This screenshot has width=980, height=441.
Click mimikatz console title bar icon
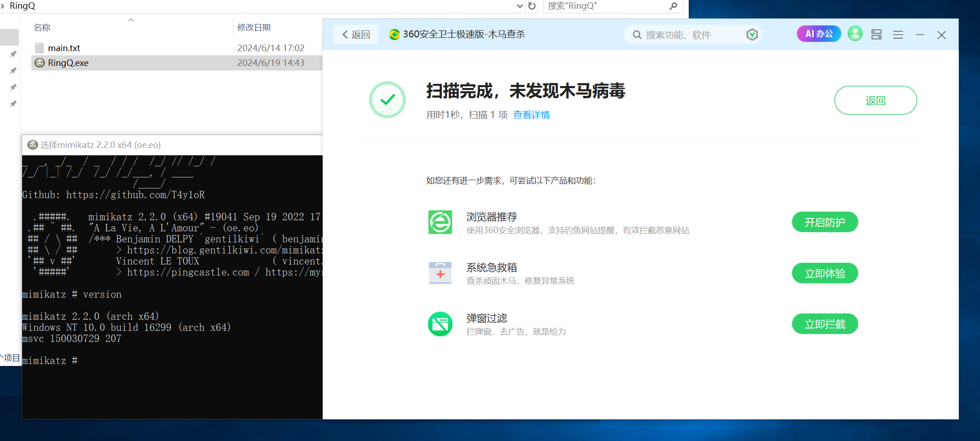[x=33, y=145]
